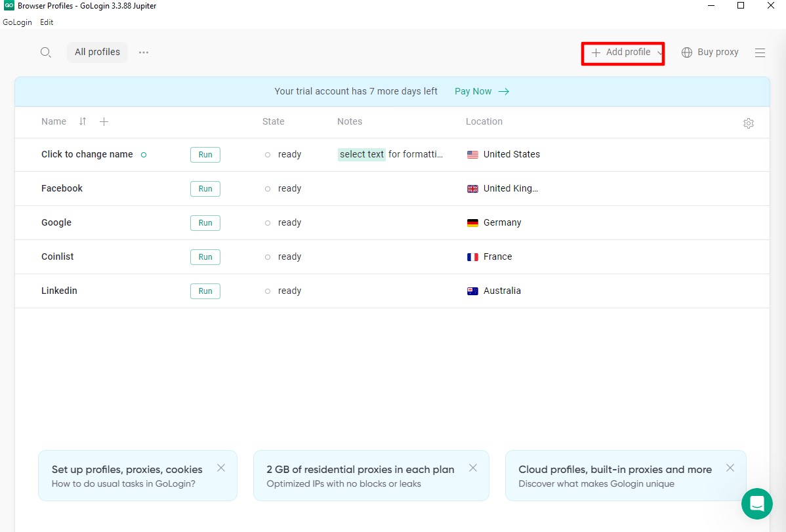The height and width of the screenshot is (532, 786).
Task: Expand the Add profile dropdown arrow
Action: (x=659, y=53)
